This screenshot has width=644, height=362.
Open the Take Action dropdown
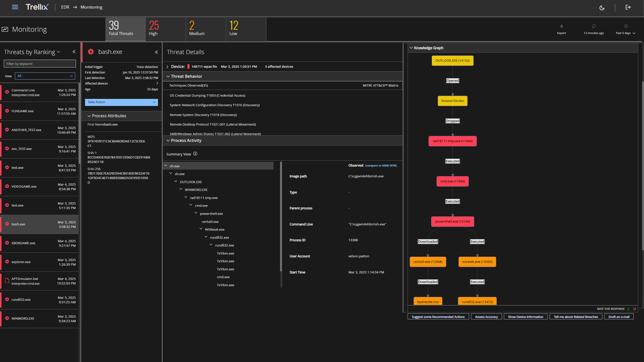coord(121,102)
